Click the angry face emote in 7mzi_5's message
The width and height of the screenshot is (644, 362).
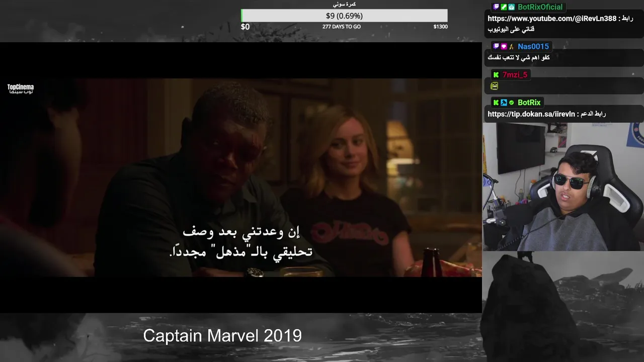pos(495,86)
